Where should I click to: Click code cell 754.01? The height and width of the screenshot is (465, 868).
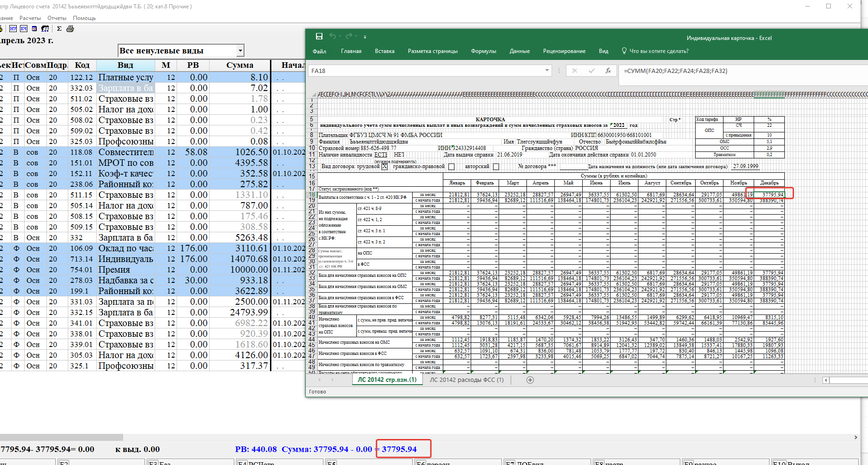click(82, 270)
